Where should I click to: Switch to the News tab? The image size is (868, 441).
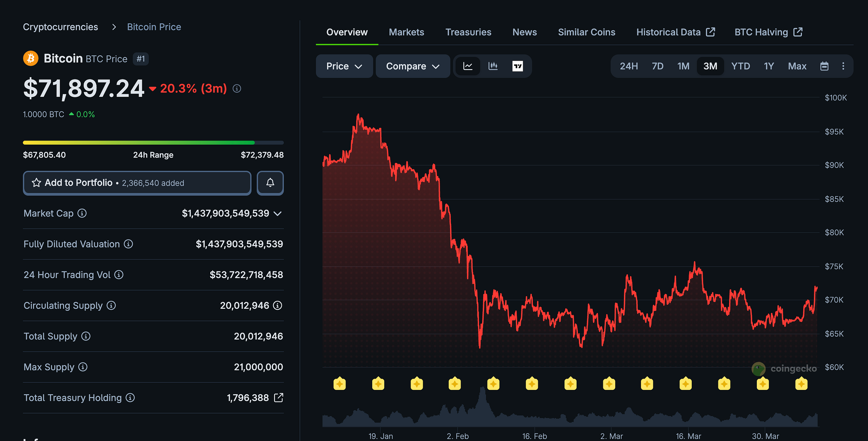[x=524, y=32]
